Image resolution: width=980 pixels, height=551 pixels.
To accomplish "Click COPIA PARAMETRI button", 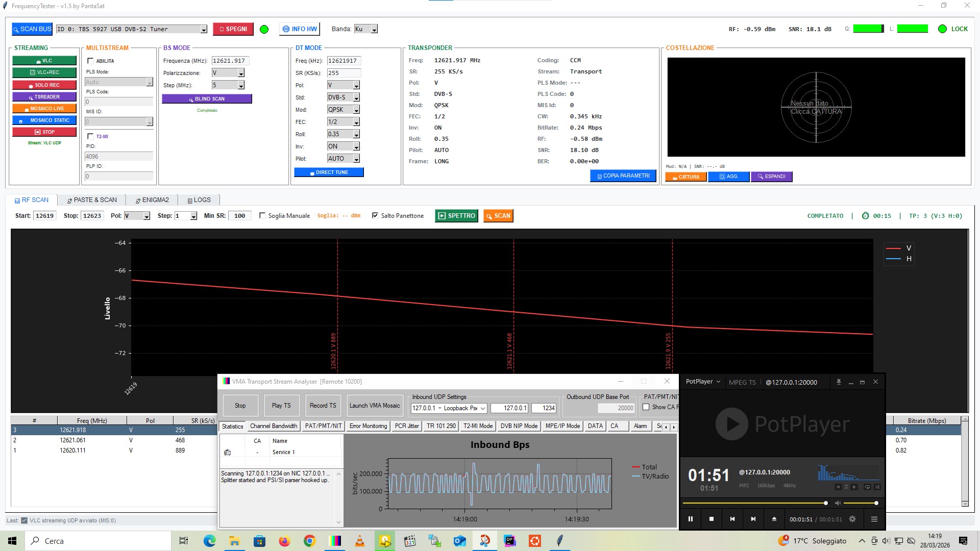I will (x=623, y=176).
